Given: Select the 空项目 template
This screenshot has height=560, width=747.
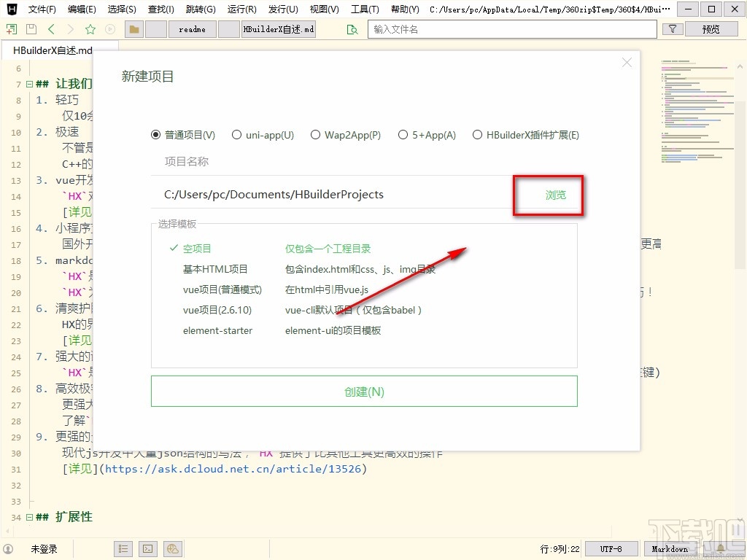Looking at the screenshot, I should coord(197,249).
